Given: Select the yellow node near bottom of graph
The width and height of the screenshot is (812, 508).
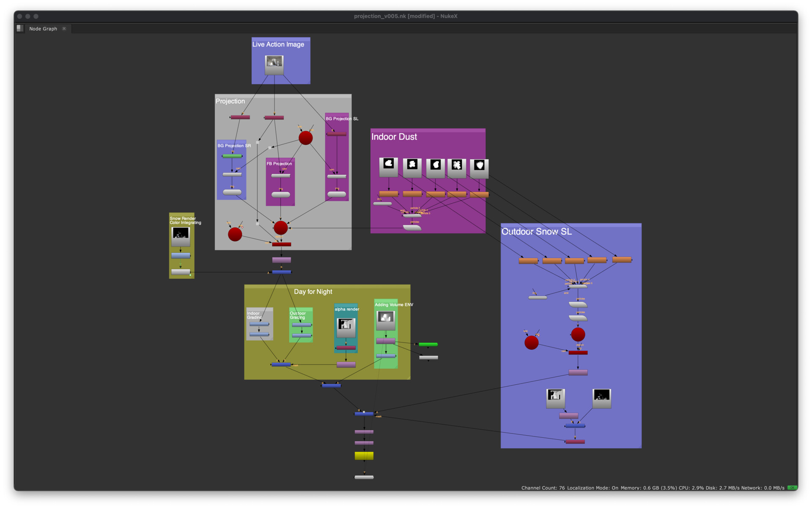Looking at the screenshot, I should click(x=364, y=456).
